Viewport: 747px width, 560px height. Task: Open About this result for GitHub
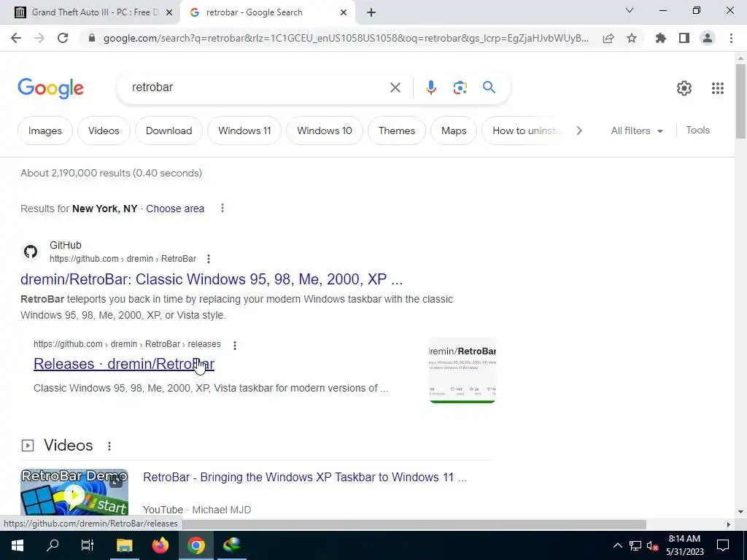(x=208, y=259)
